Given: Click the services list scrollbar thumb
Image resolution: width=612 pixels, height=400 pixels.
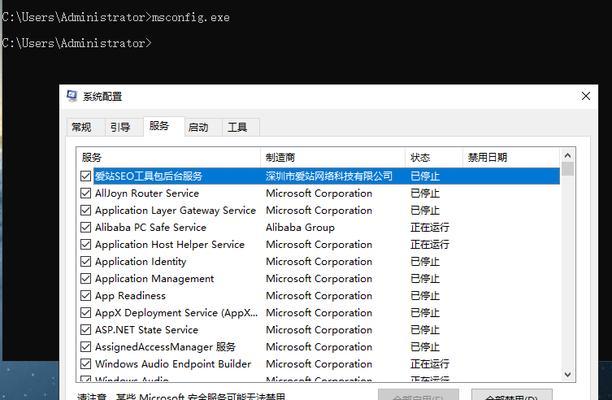Looking at the screenshot, I should pos(568,169).
